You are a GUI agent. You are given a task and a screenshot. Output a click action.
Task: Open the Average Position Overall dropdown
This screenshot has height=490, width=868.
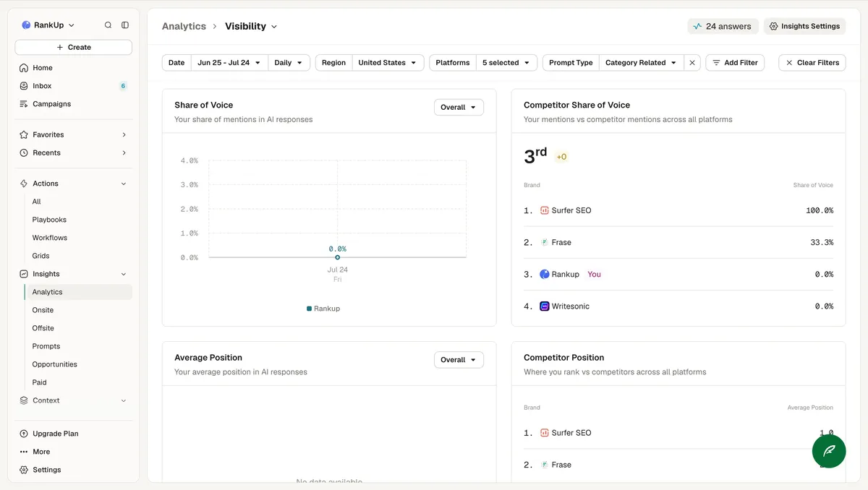(459, 360)
